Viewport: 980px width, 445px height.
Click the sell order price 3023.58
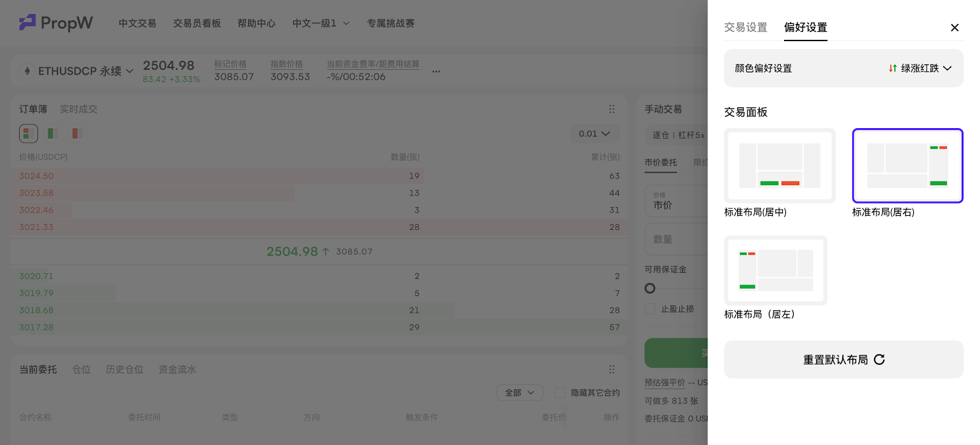[x=36, y=193]
